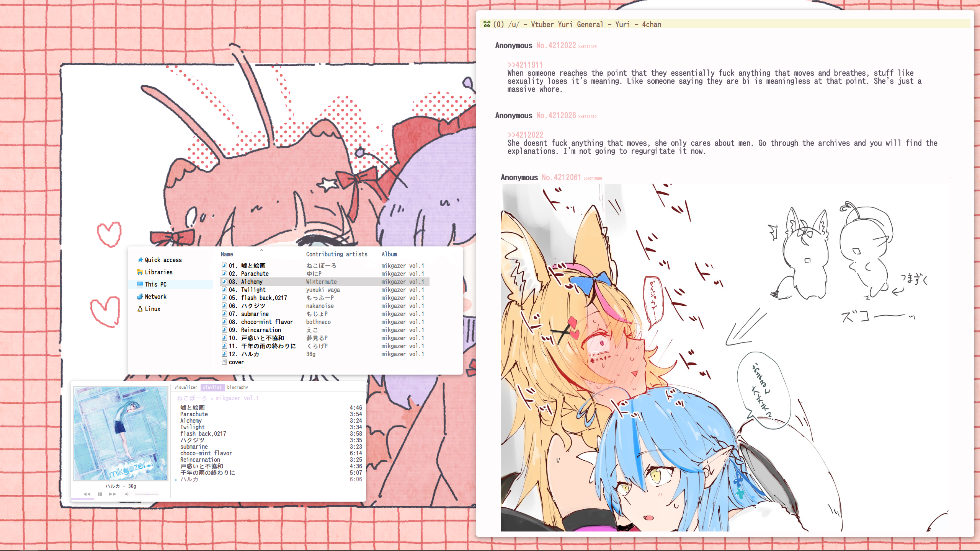Open Linux in file explorer sidebar
980x551 pixels.
point(152,309)
